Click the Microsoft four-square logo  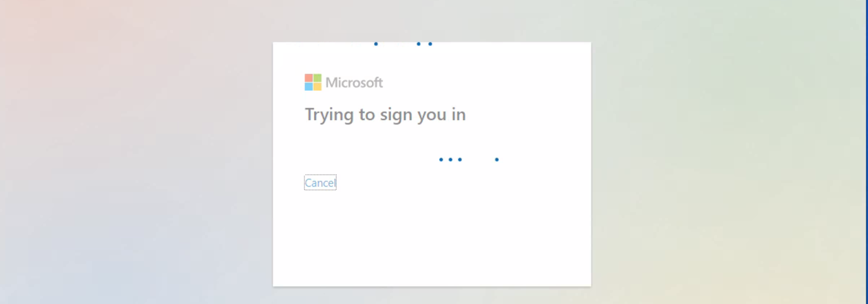[x=313, y=82]
